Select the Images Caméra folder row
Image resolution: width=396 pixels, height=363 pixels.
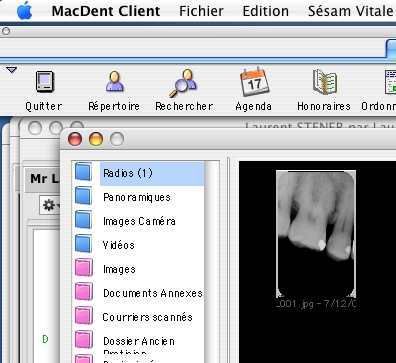click(x=139, y=221)
